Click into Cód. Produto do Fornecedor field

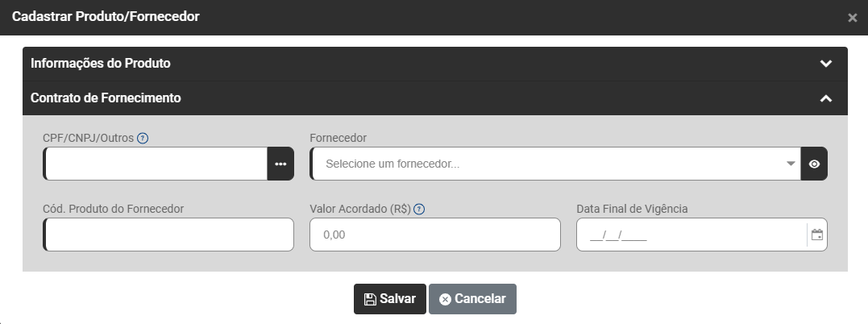pos(168,235)
